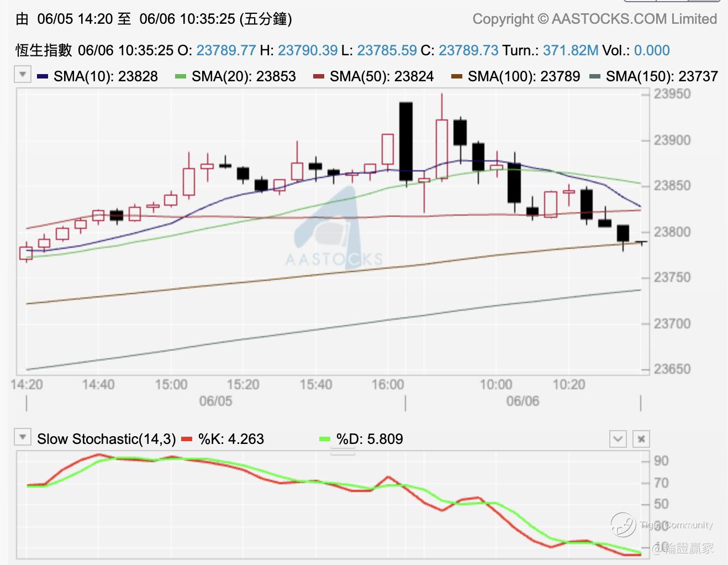Screen dimensions: 728x565
Task: Click the high price 23790.39
Action: pyautogui.click(x=307, y=50)
